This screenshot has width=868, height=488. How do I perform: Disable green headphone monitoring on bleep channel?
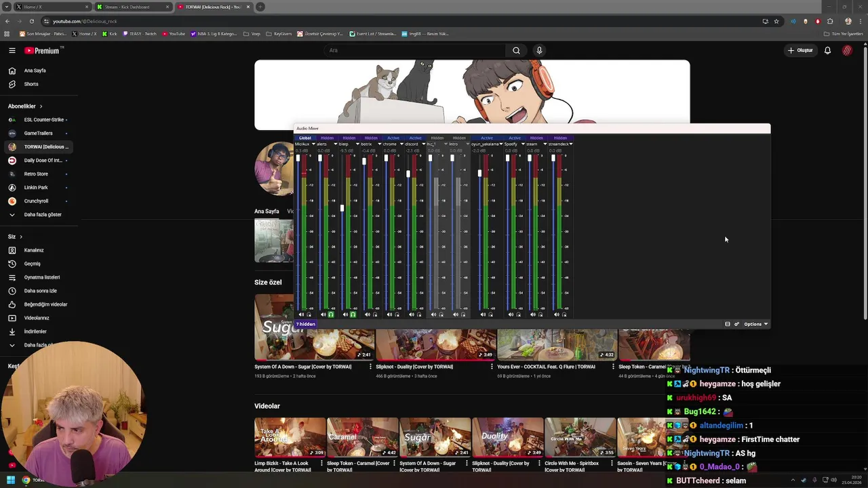click(x=353, y=314)
